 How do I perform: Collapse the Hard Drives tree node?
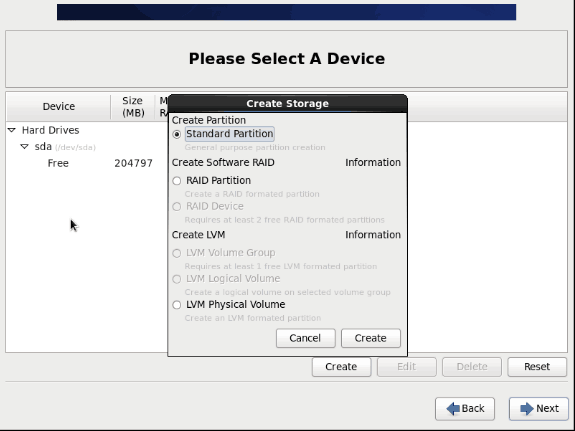(12, 130)
